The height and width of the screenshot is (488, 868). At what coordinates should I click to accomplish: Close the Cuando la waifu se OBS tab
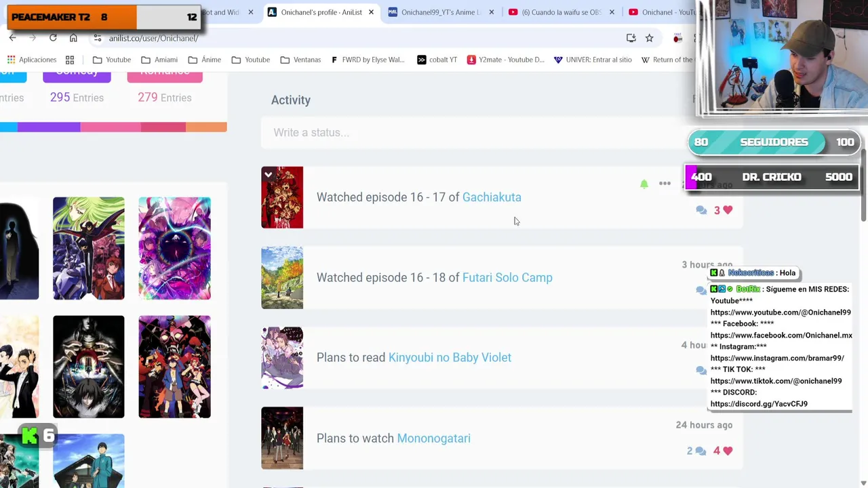pyautogui.click(x=612, y=12)
